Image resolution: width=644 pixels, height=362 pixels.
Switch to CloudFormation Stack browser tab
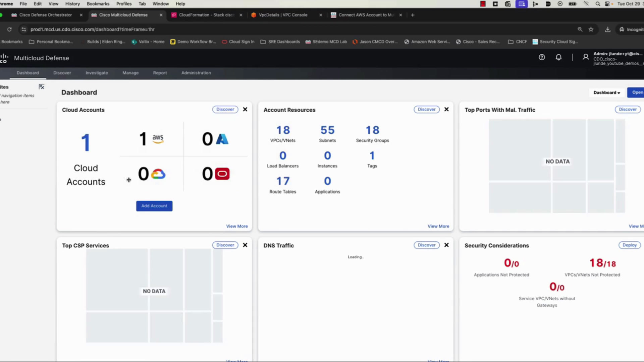coord(206,15)
